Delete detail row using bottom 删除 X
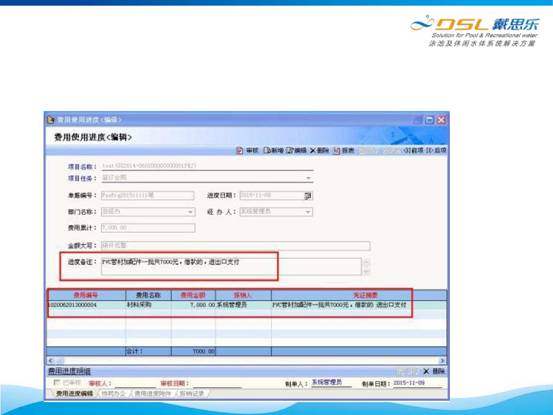The width and height of the screenshot is (553, 415). point(434,371)
